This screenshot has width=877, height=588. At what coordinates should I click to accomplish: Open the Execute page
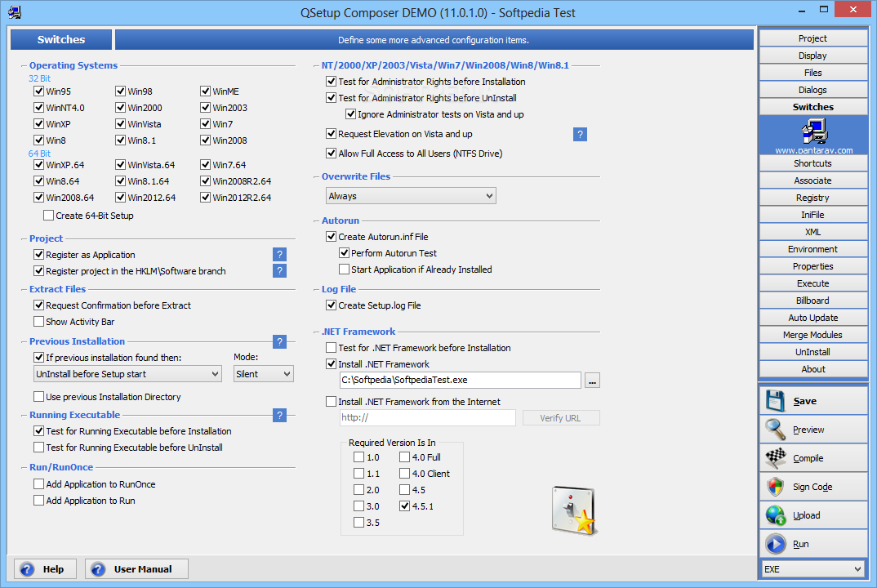coord(812,283)
